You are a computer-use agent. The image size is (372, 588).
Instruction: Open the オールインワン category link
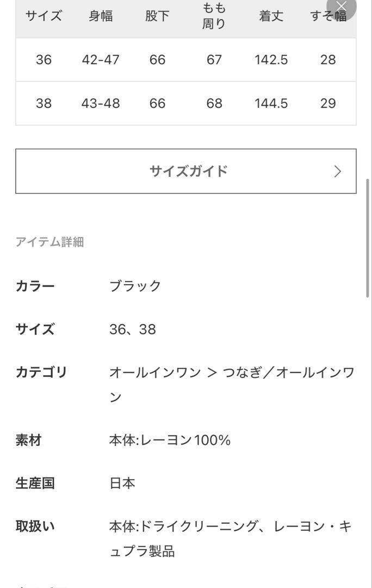click(x=155, y=372)
